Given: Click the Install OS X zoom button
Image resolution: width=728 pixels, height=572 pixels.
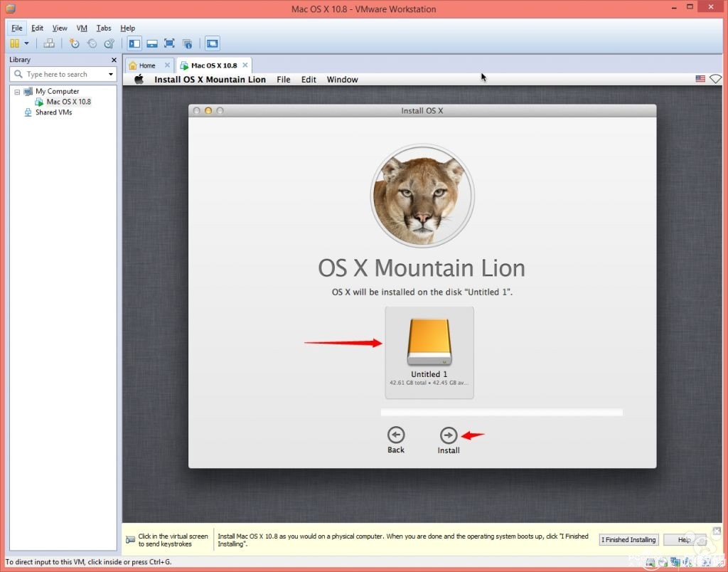Looking at the screenshot, I should pos(220,110).
